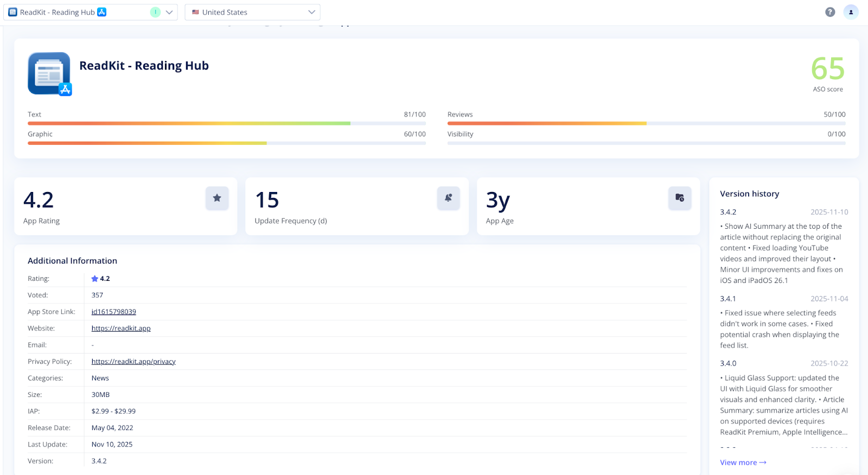
Task: Click the clock folder icon in App Age card
Action: pyautogui.click(x=680, y=198)
